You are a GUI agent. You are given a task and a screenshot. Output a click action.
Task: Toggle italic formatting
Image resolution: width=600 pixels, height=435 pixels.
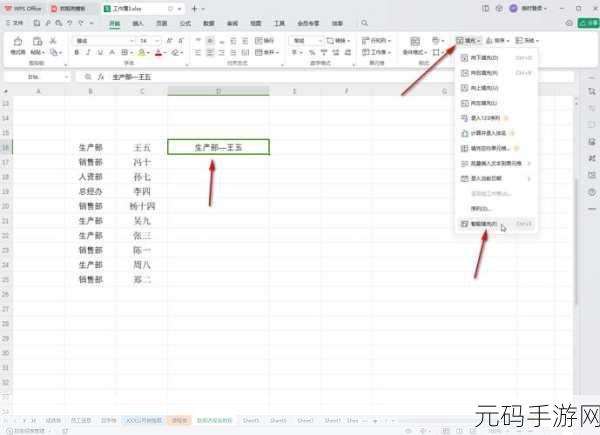coord(88,52)
